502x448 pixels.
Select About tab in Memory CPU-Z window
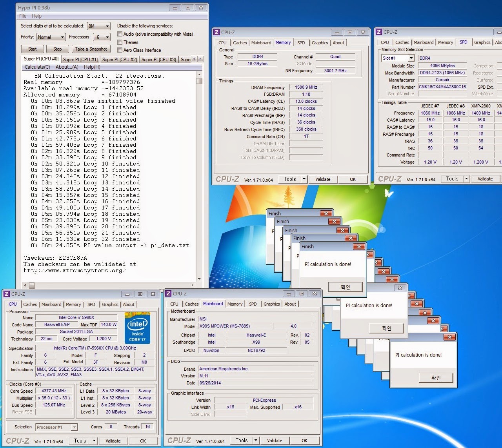click(x=338, y=43)
